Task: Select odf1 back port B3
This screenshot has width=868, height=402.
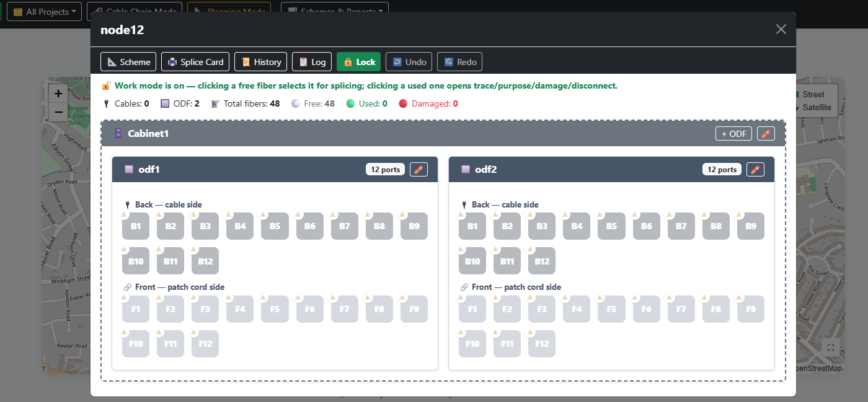Action: [x=205, y=226]
